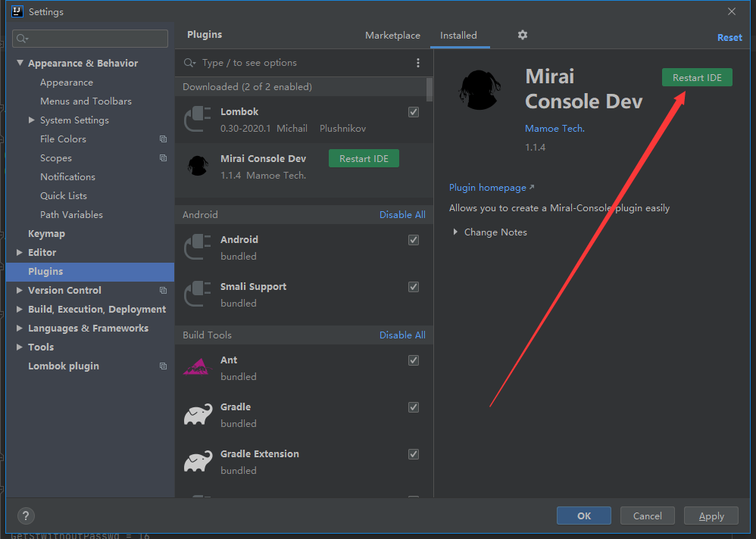
Task: Open the Keymap settings page
Action: coord(46,234)
